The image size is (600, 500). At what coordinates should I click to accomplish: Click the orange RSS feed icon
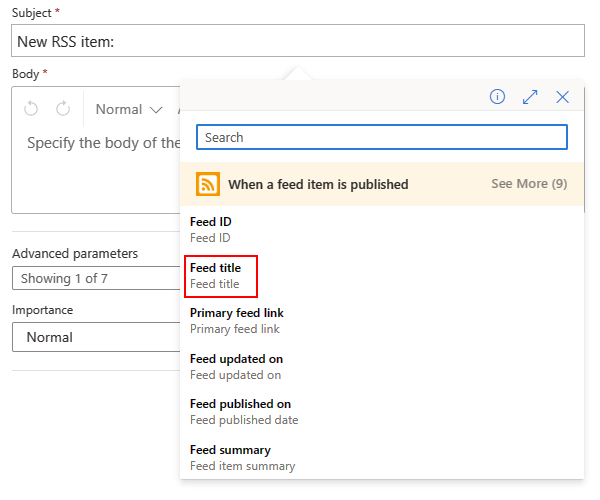[208, 184]
